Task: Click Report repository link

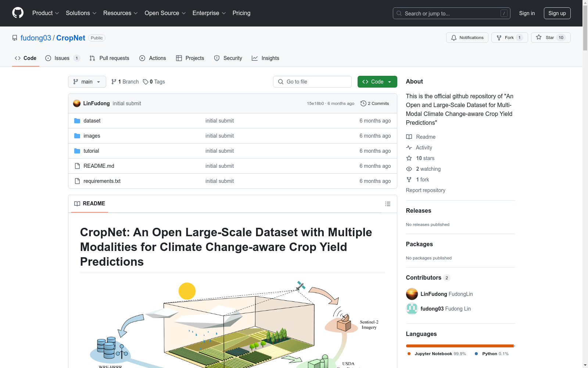Action: 426,190
